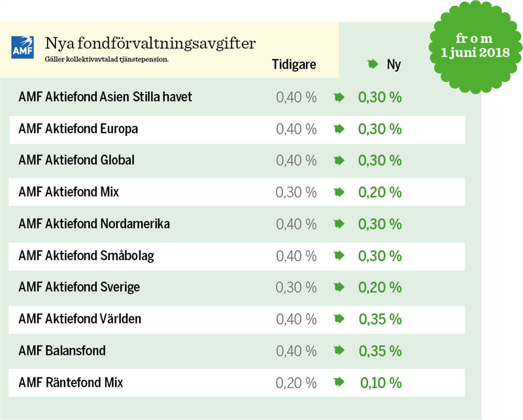
Task: Click new fee 0,10 % for Räntefond Mix
Action: tap(380, 383)
